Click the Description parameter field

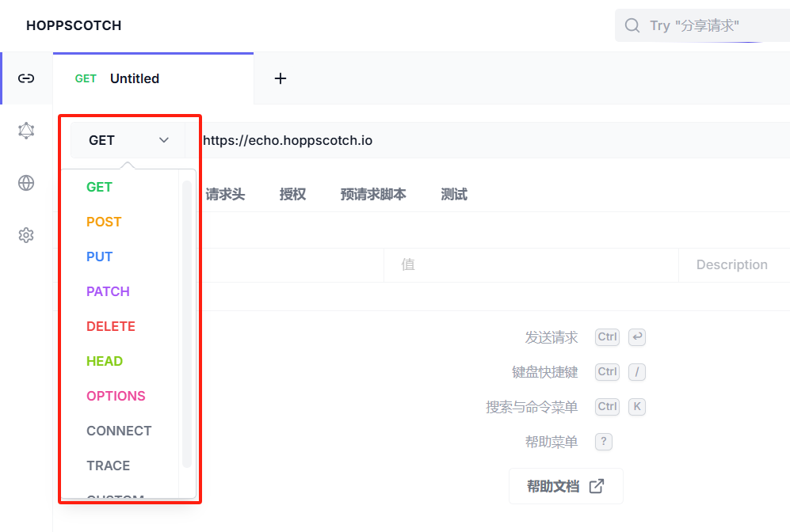point(734,264)
